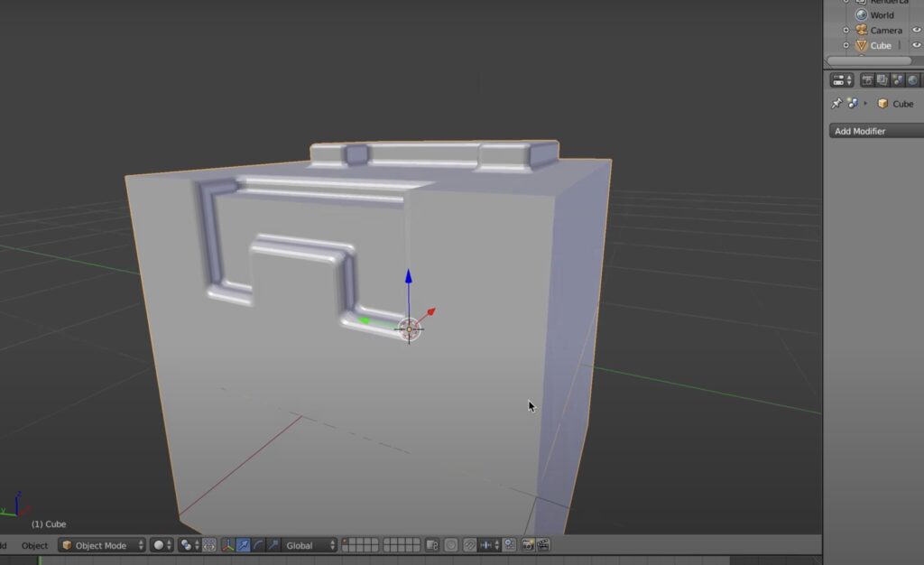The image size is (924, 565).
Task: Toggle proportional editing circle icon
Action: coord(451,545)
